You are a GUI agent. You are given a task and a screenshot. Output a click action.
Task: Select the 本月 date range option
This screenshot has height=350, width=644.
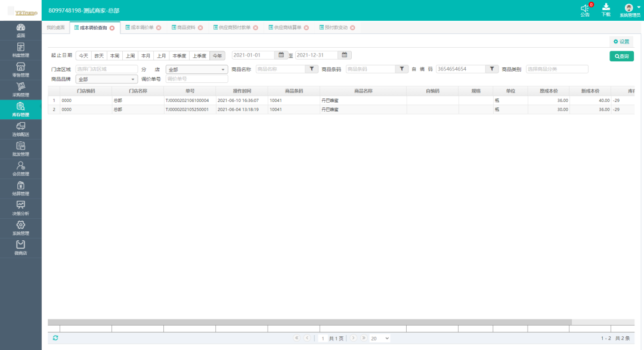point(145,55)
